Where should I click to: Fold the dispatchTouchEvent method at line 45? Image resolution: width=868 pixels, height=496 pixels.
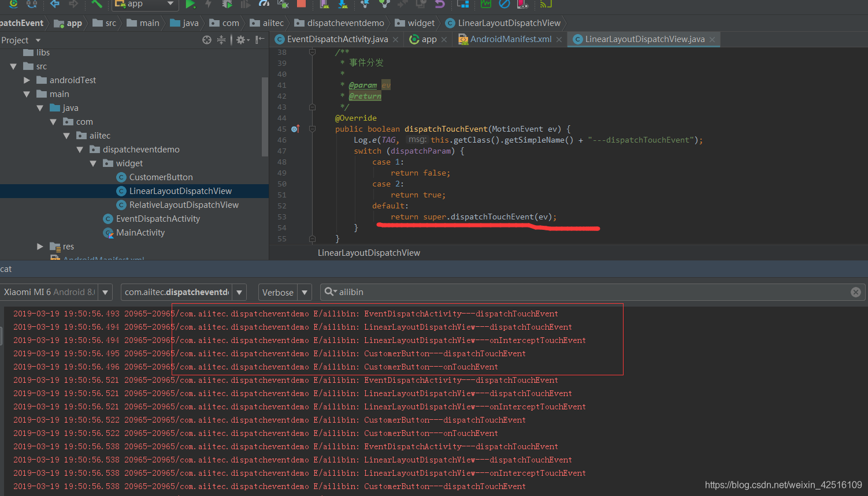point(312,129)
